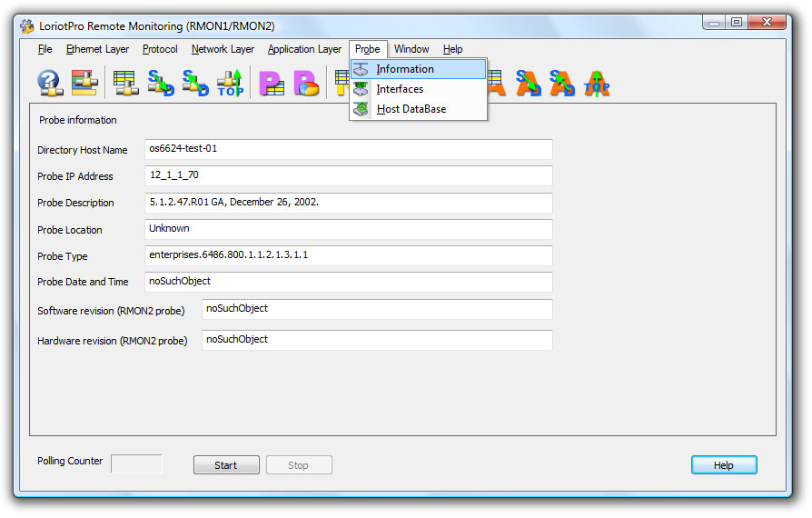812x518 pixels.
Task: Expand the Application Layer menu
Action: tap(304, 49)
